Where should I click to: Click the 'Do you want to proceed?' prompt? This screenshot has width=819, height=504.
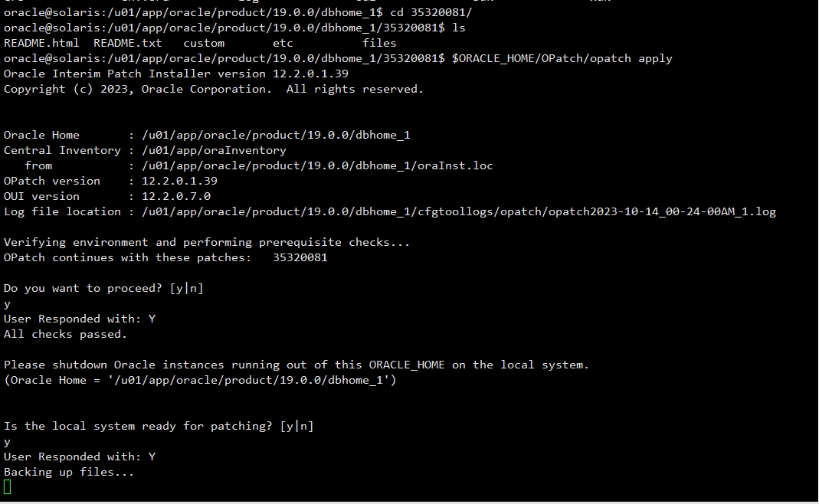click(x=103, y=288)
